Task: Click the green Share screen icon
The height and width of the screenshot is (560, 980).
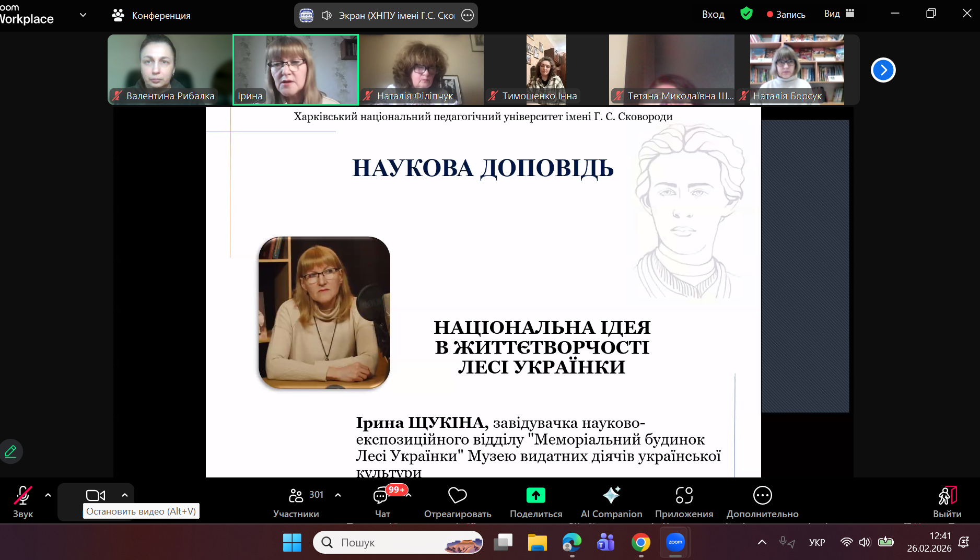Action: [535, 495]
